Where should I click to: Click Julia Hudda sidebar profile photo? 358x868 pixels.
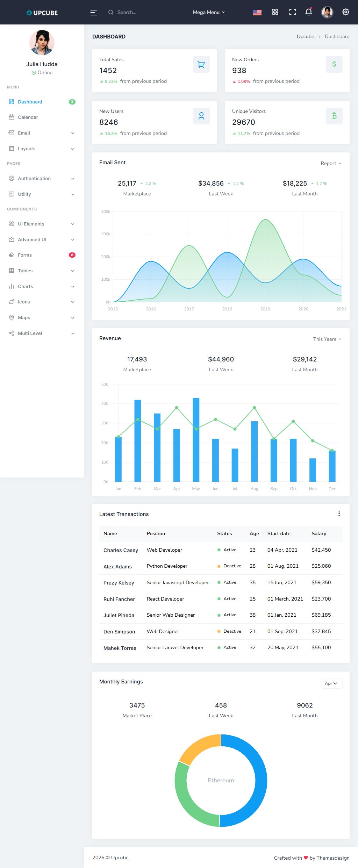(42, 43)
